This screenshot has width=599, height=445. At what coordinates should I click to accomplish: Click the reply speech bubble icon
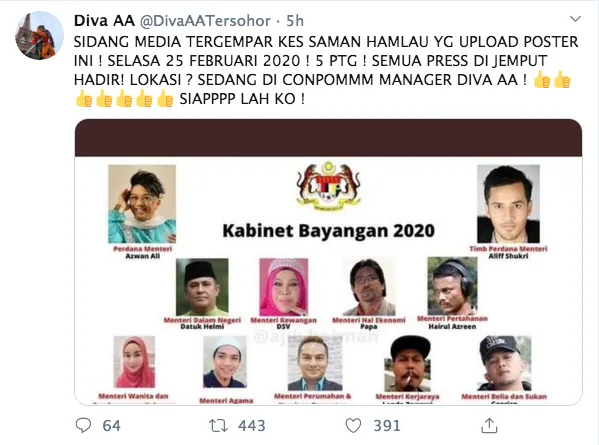coord(83,425)
